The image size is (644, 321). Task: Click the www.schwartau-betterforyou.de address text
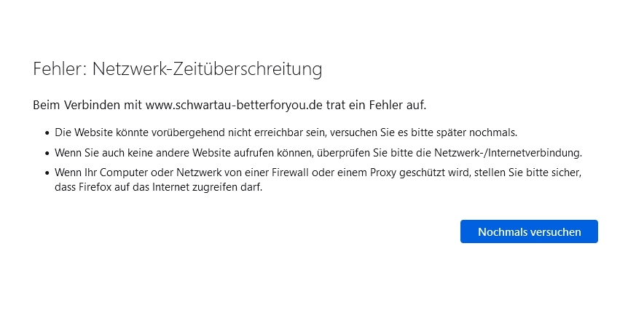[x=235, y=106]
